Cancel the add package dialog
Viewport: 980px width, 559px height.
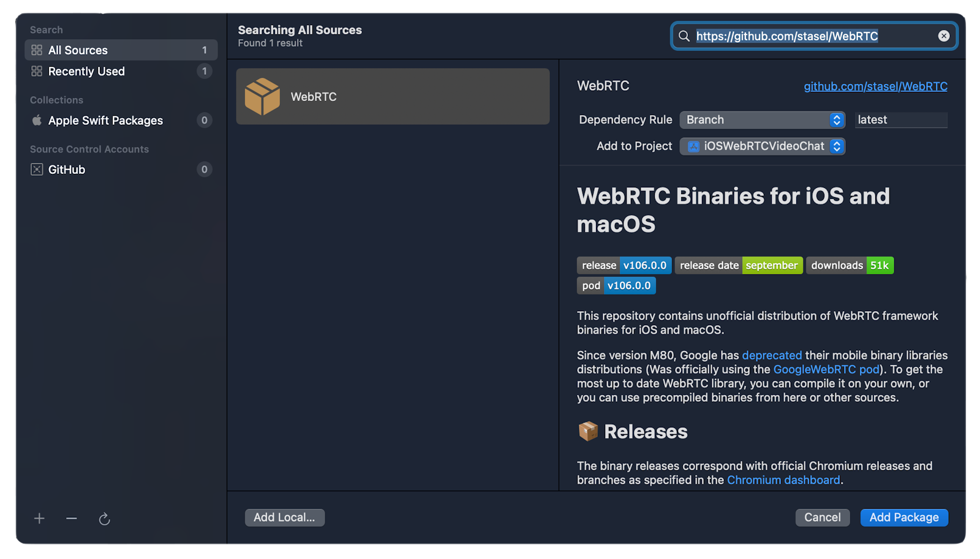pyautogui.click(x=822, y=517)
